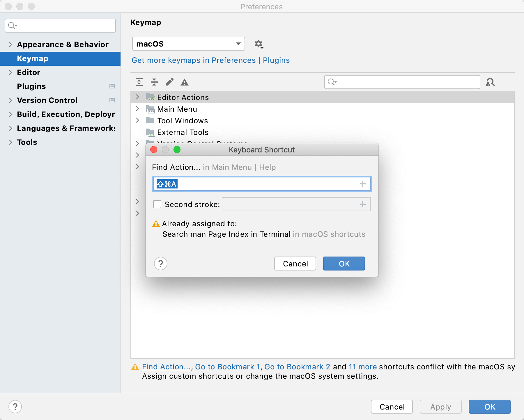Click the Preferences Cancel button

click(392, 407)
